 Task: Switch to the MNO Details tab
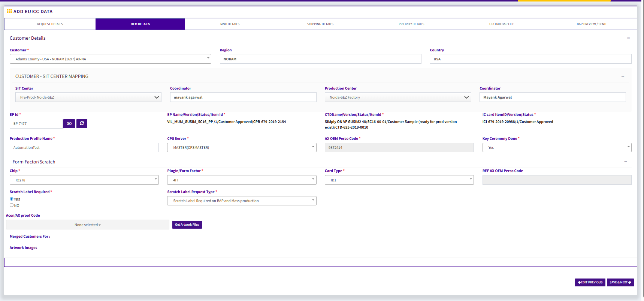[x=230, y=24]
